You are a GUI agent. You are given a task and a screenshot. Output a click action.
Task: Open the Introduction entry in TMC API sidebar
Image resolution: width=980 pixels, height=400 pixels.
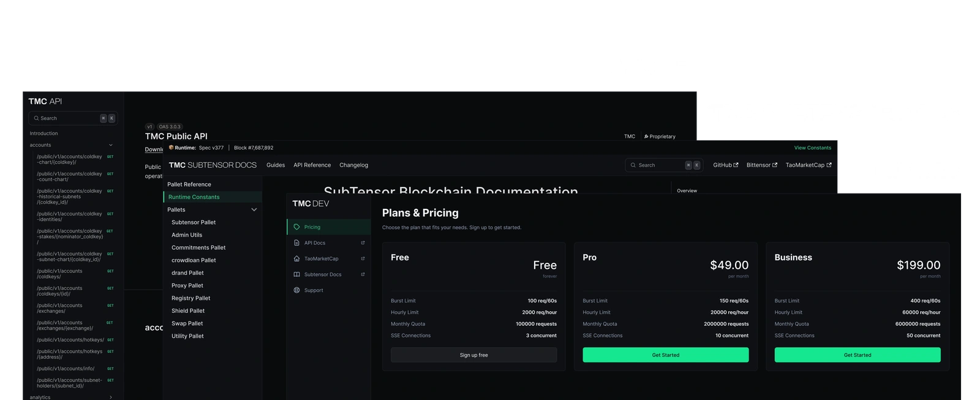point(43,134)
